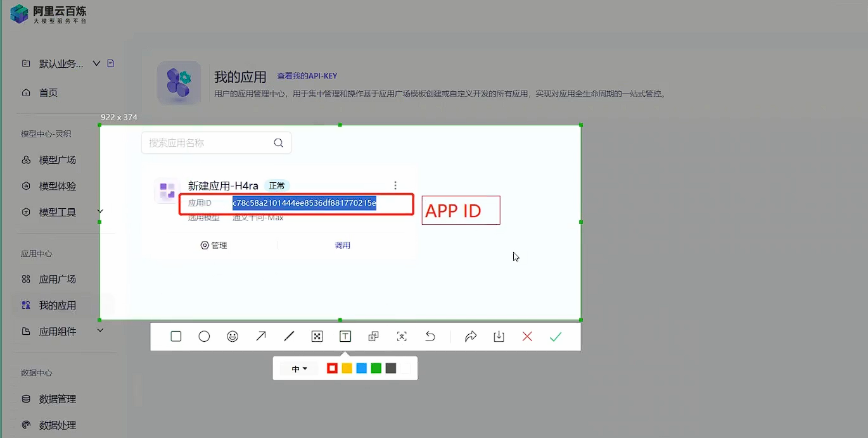Viewport: 868px width, 438px height.
Task: Choose the red text color swatch
Action: click(x=332, y=368)
